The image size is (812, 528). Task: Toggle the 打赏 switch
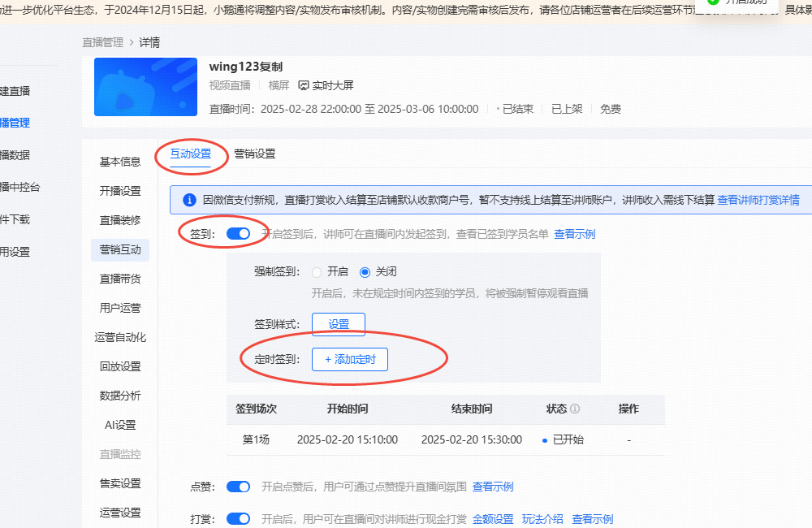click(238, 519)
